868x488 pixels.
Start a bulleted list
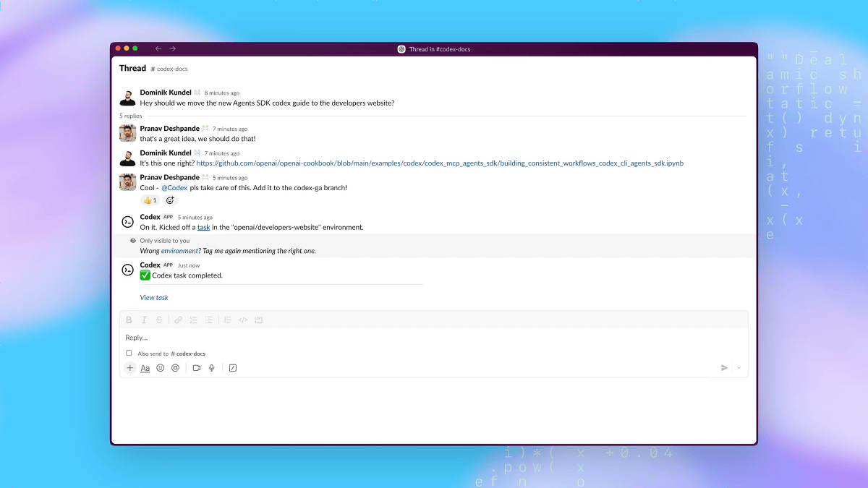209,320
